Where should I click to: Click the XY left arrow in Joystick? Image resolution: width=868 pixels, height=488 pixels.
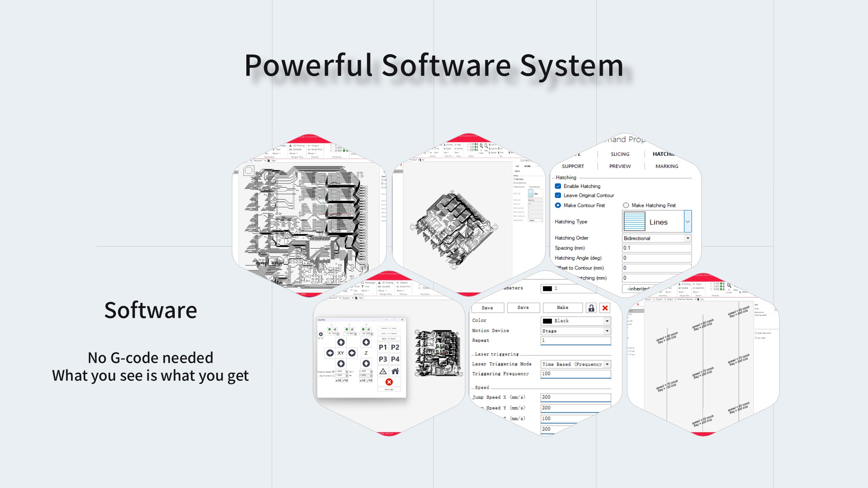click(x=330, y=353)
